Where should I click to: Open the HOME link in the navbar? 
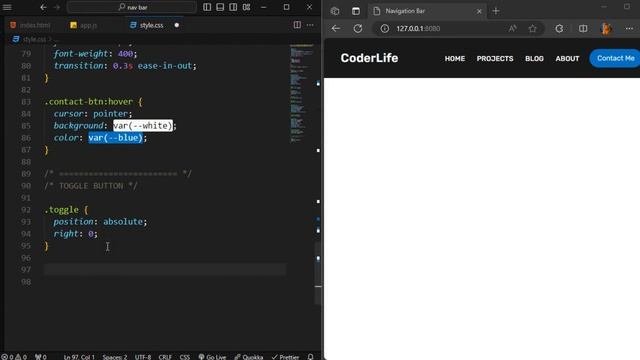tap(455, 58)
